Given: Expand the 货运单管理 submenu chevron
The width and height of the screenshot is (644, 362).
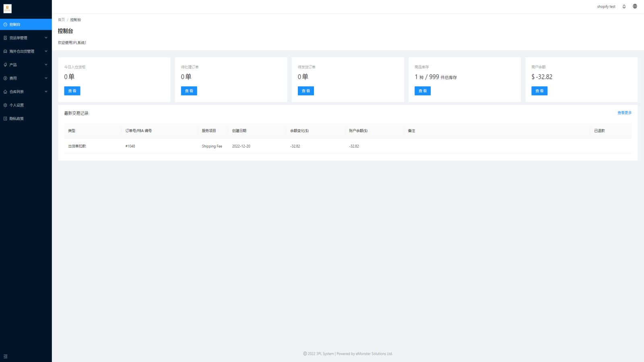Looking at the screenshot, I should click(x=46, y=38).
